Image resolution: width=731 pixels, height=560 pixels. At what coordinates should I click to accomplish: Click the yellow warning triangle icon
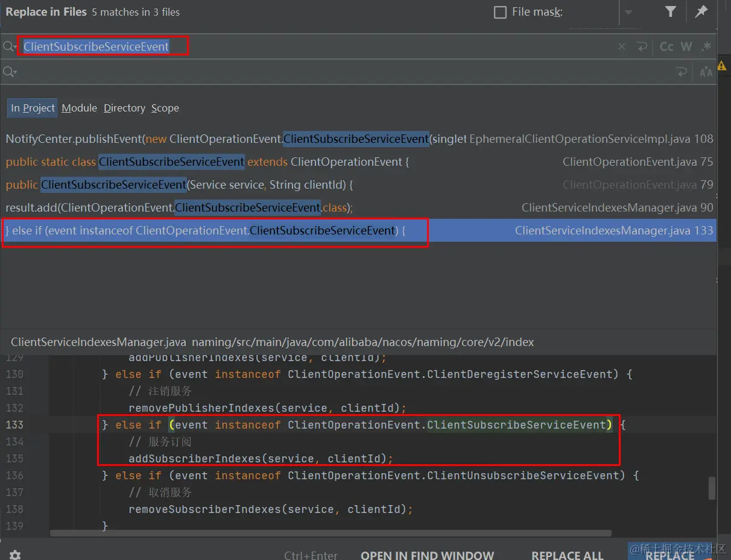(x=723, y=65)
